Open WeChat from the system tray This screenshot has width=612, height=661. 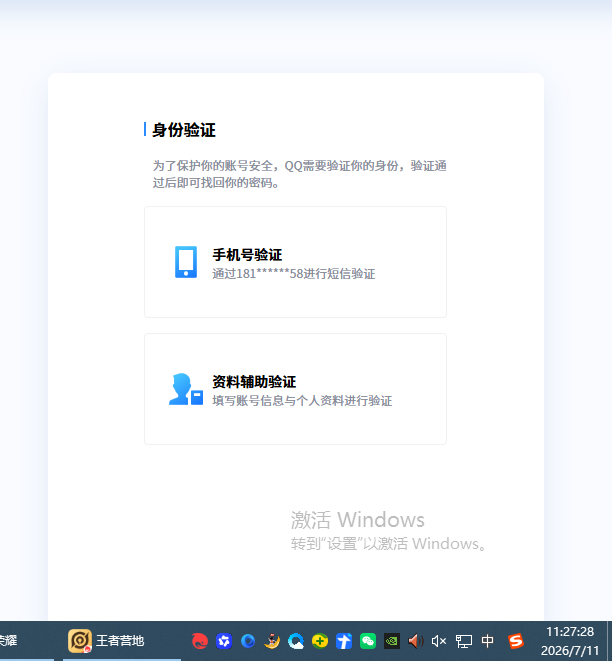tap(368, 641)
